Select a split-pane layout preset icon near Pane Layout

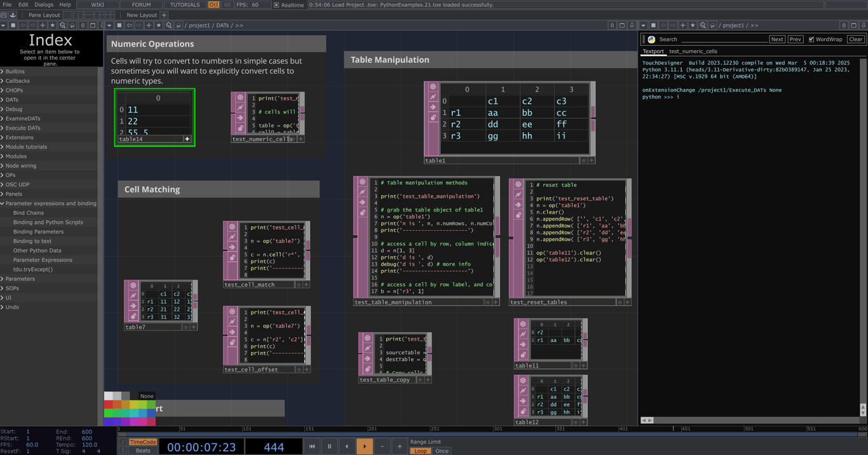click(78, 15)
